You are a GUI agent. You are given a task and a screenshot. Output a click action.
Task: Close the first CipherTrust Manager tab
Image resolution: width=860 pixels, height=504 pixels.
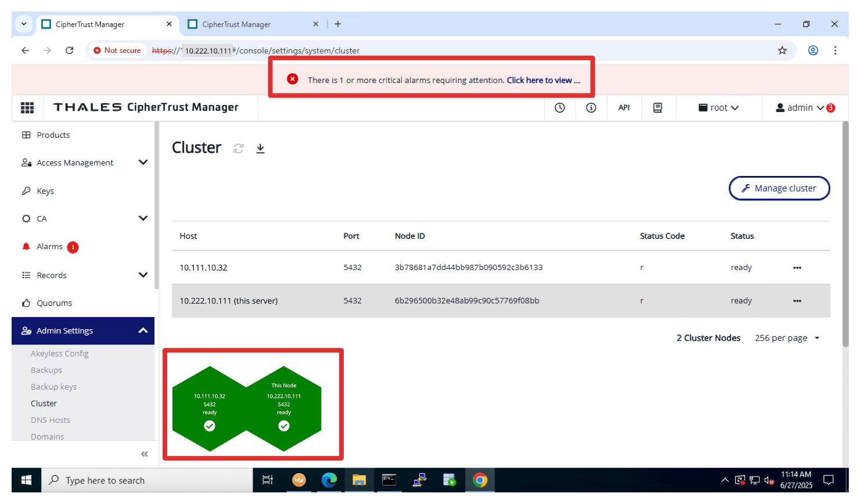(x=169, y=24)
